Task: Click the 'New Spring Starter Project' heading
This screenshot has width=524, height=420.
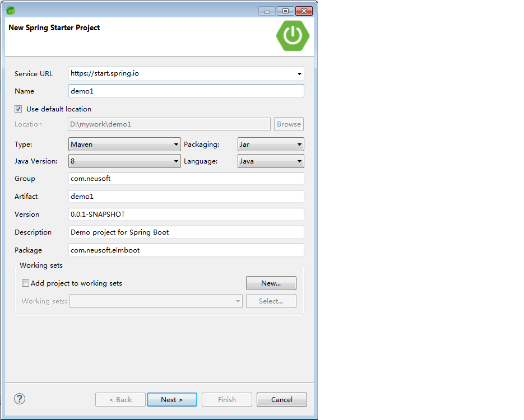Action: pyautogui.click(x=54, y=27)
